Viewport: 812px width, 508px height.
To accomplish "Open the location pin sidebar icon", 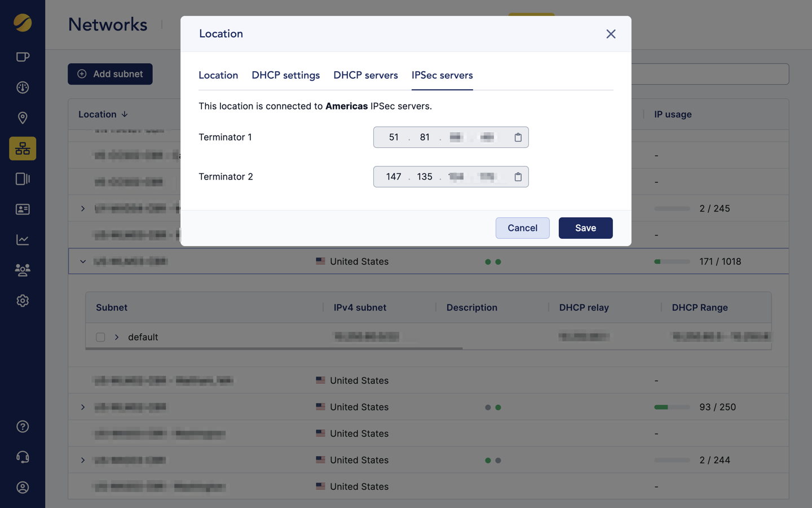I will [x=23, y=118].
